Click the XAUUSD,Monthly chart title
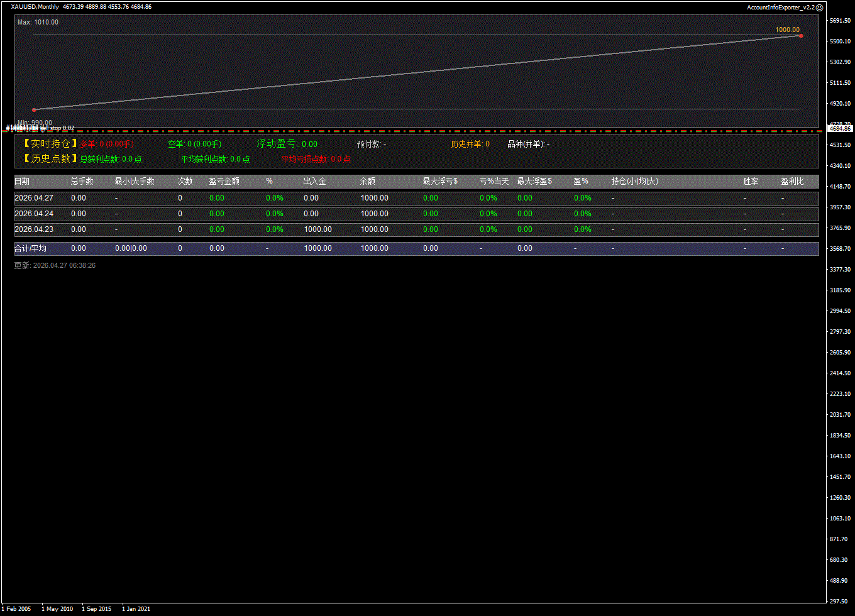This screenshot has width=855, height=616. coord(35,7)
